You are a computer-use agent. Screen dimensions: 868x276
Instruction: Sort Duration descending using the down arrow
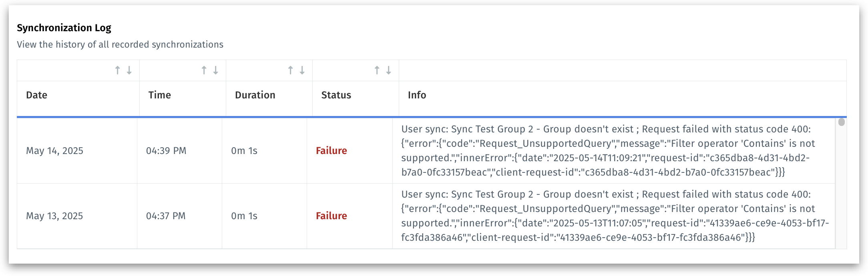302,70
